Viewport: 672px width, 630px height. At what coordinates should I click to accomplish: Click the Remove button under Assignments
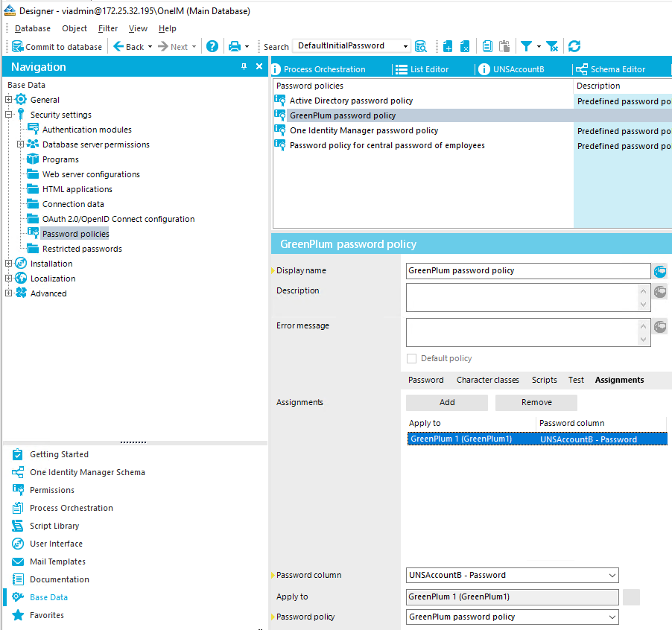536,402
